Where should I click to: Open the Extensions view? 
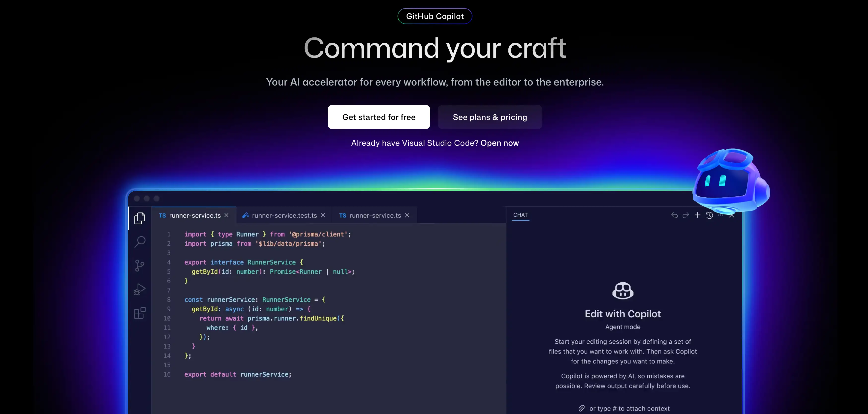click(139, 313)
